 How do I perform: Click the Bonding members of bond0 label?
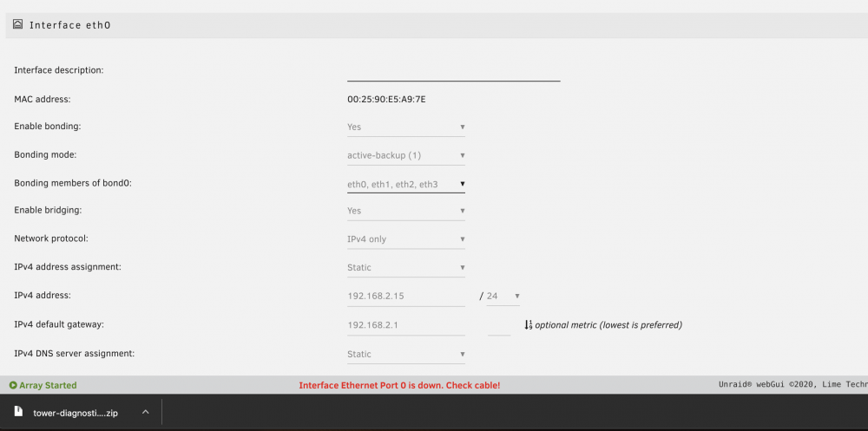[x=73, y=183]
